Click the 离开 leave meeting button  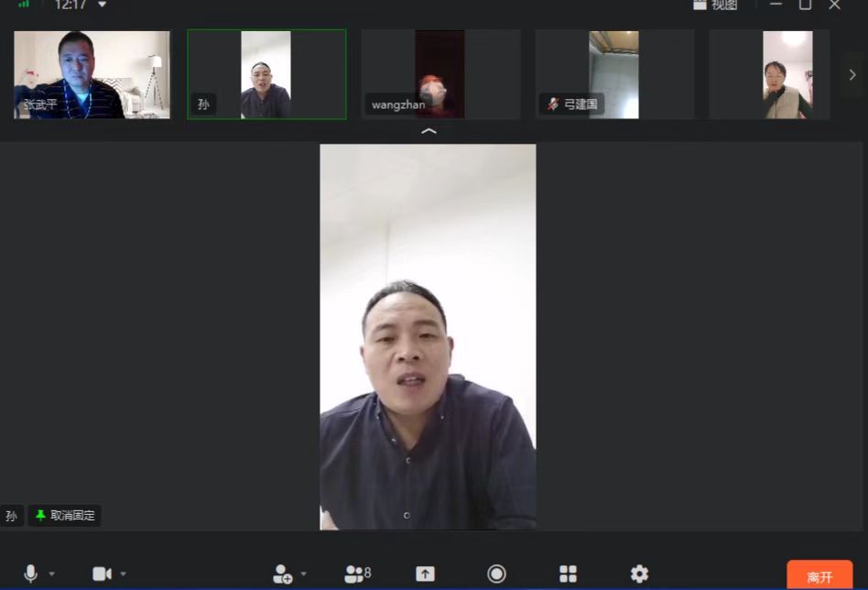[x=819, y=576]
